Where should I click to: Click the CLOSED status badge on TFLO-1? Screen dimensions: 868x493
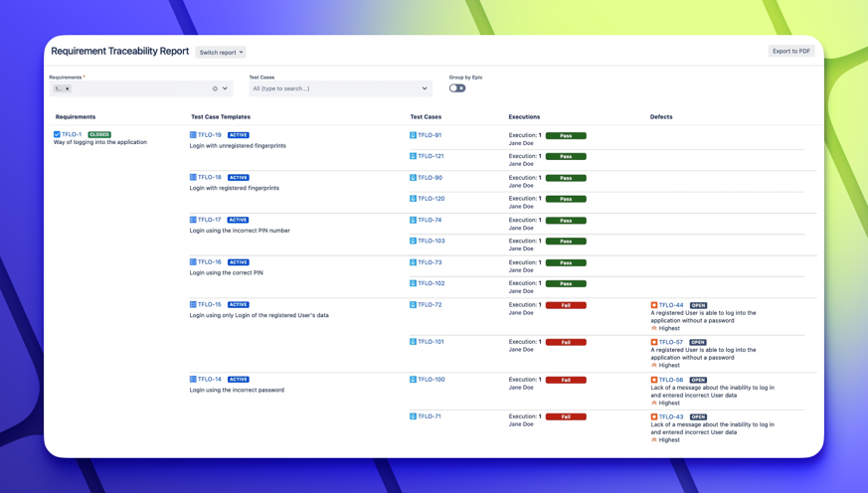[x=99, y=134]
